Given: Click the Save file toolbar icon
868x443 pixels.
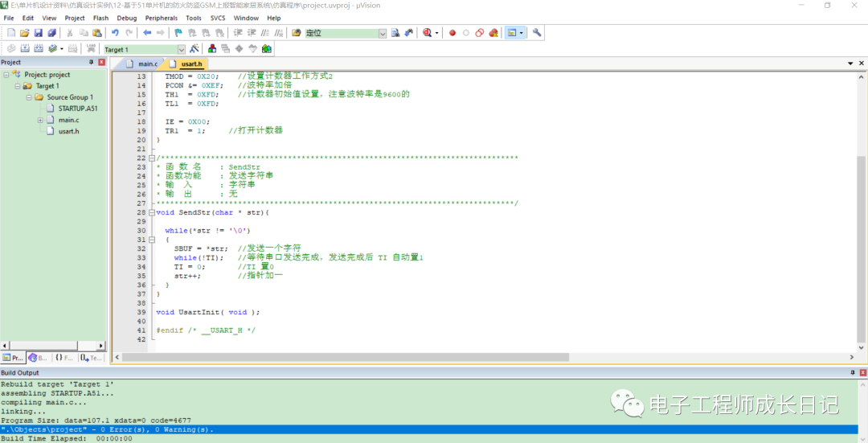Looking at the screenshot, I should click(x=38, y=33).
